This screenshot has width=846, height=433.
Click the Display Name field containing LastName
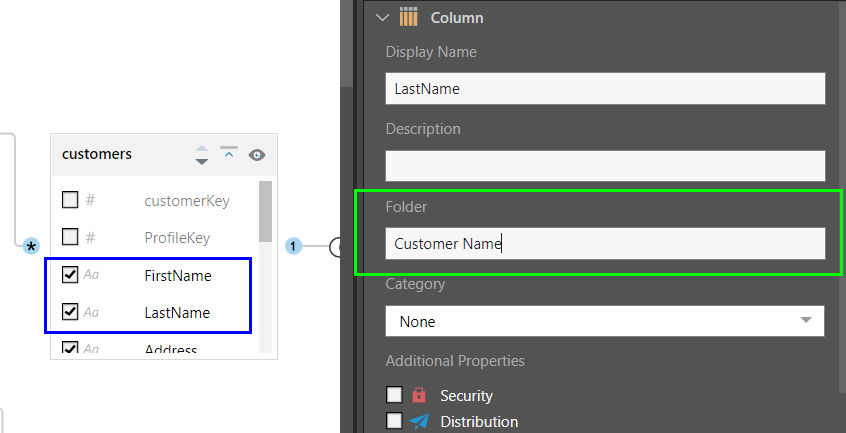coord(604,88)
